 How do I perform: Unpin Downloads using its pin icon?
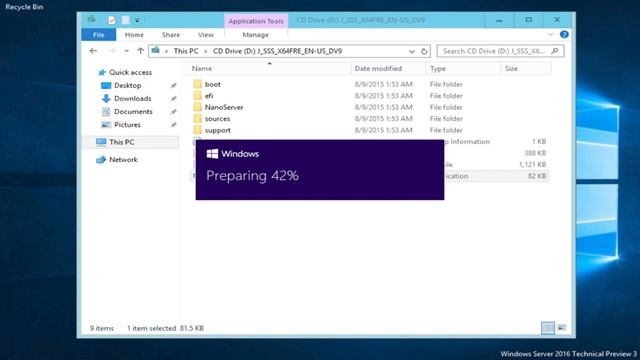click(x=173, y=99)
